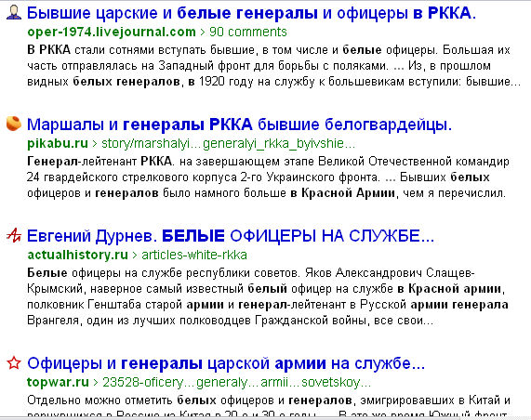This screenshot has width=531, height=420.
Task: Click the topwar.ru domain link
Action: point(58,382)
